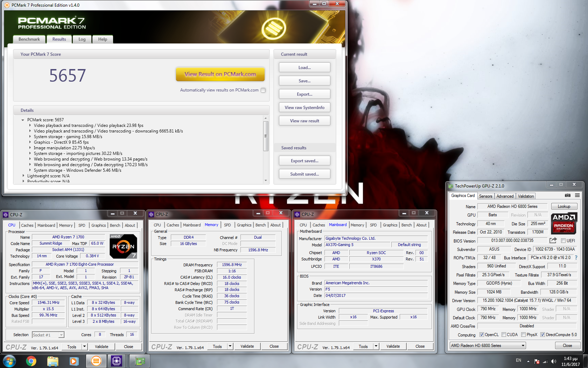Select the CPU-Z taskbar button
The image size is (588, 368).
[x=117, y=361]
